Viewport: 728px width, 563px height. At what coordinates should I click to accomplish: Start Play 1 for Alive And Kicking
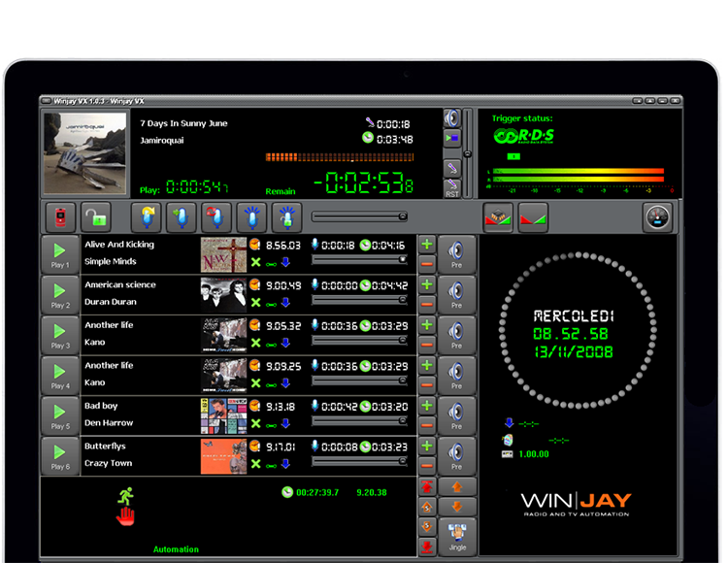point(60,254)
